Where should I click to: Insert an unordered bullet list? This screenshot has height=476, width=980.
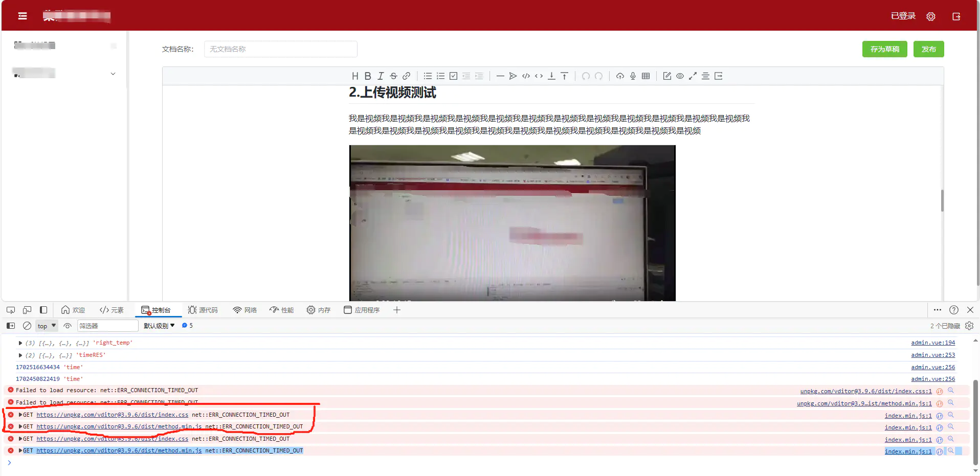click(x=428, y=76)
